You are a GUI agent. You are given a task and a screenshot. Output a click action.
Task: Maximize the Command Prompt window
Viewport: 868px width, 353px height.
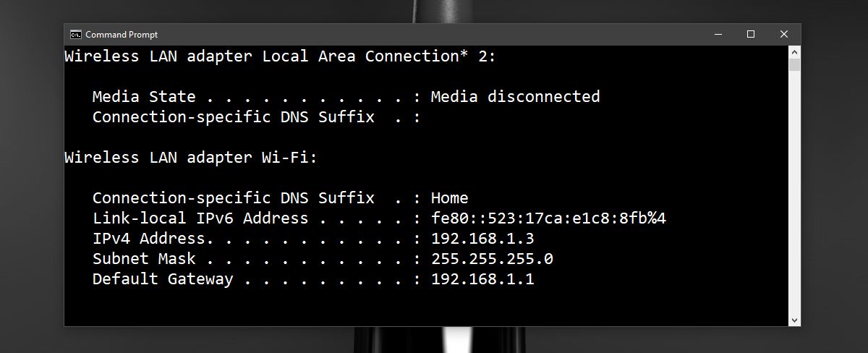(751, 35)
